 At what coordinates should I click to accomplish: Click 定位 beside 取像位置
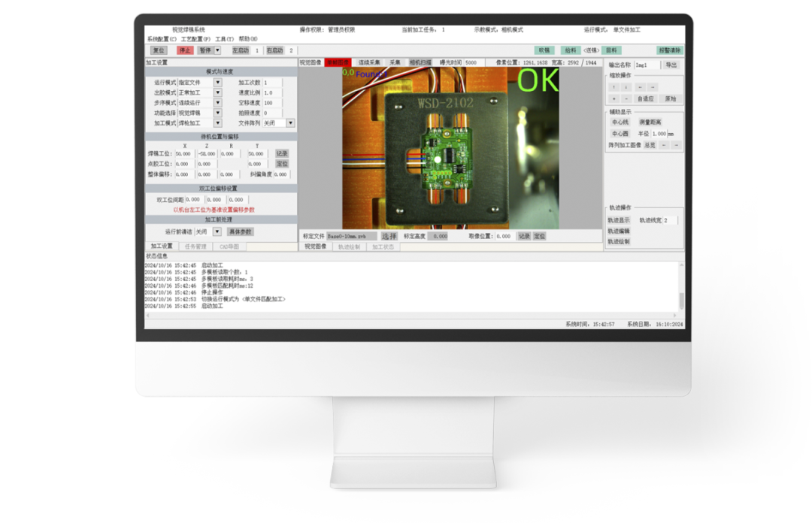pyautogui.click(x=540, y=236)
